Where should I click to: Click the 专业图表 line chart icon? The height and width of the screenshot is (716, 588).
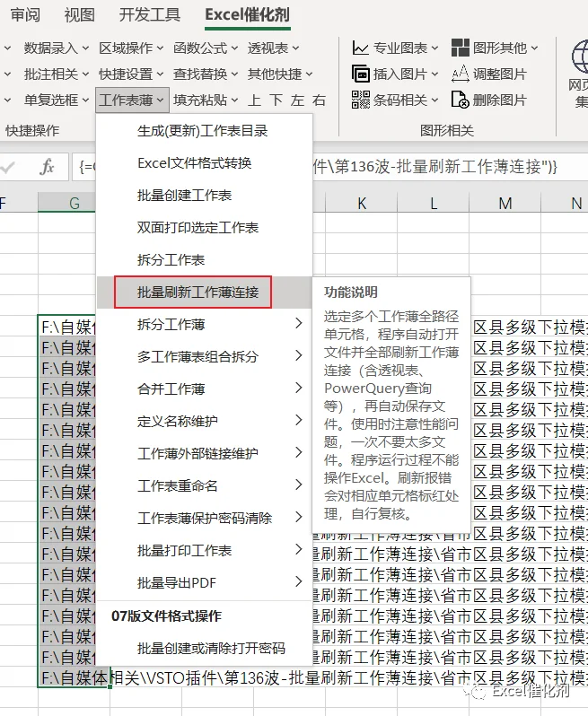click(x=361, y=48)
